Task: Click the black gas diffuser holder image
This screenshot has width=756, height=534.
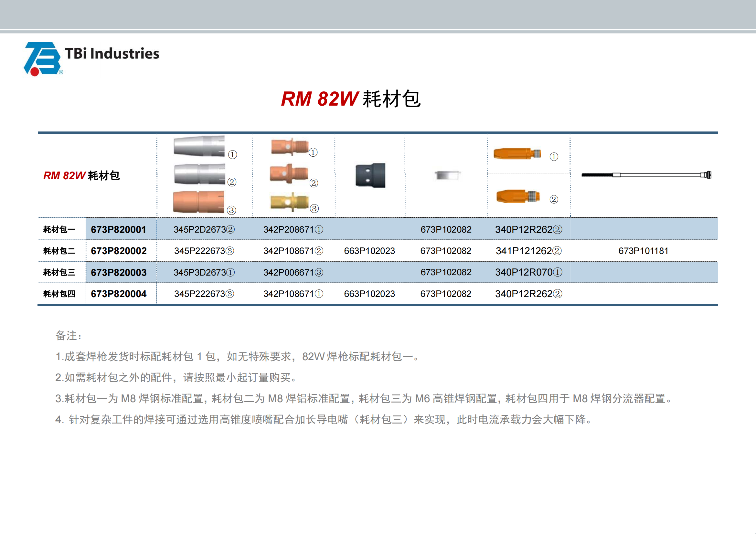Action: tap(370, 175)
